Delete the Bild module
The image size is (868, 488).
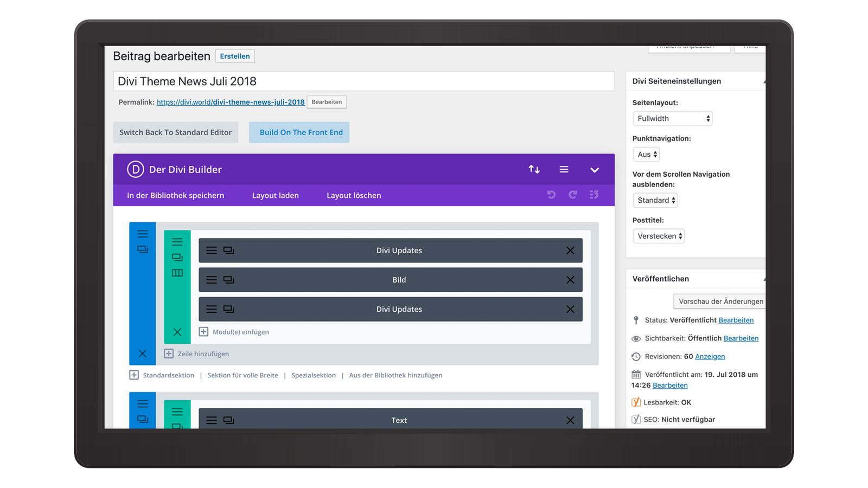570,280
